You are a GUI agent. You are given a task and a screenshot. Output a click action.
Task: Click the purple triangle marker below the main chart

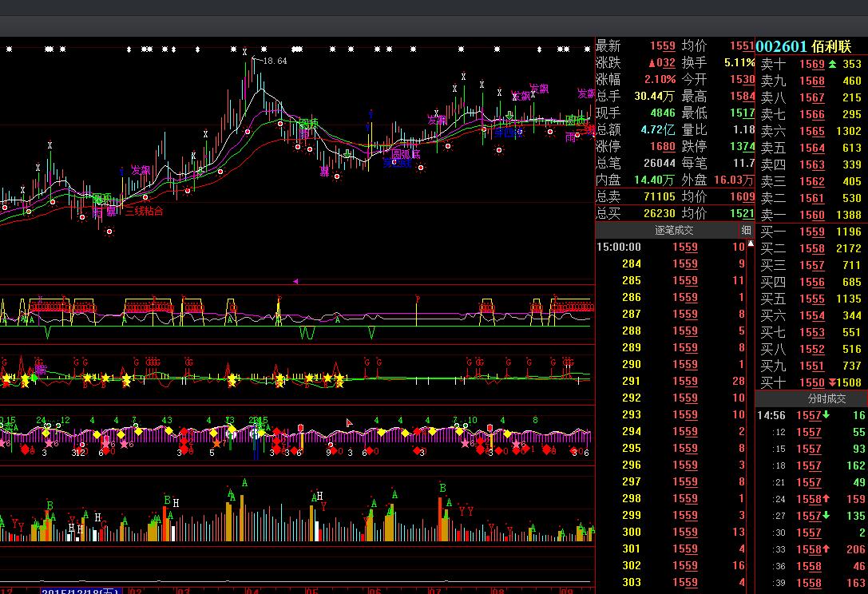[295, 281]
